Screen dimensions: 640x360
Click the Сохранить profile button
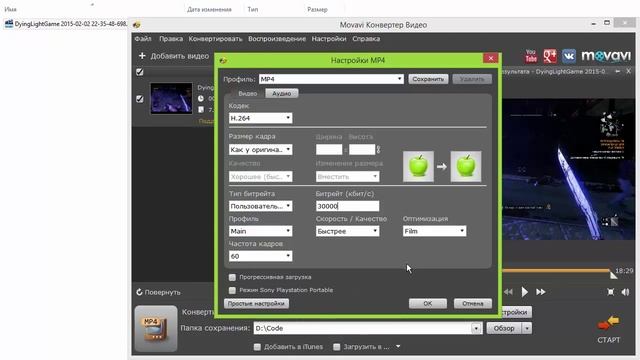pos(428,79)
